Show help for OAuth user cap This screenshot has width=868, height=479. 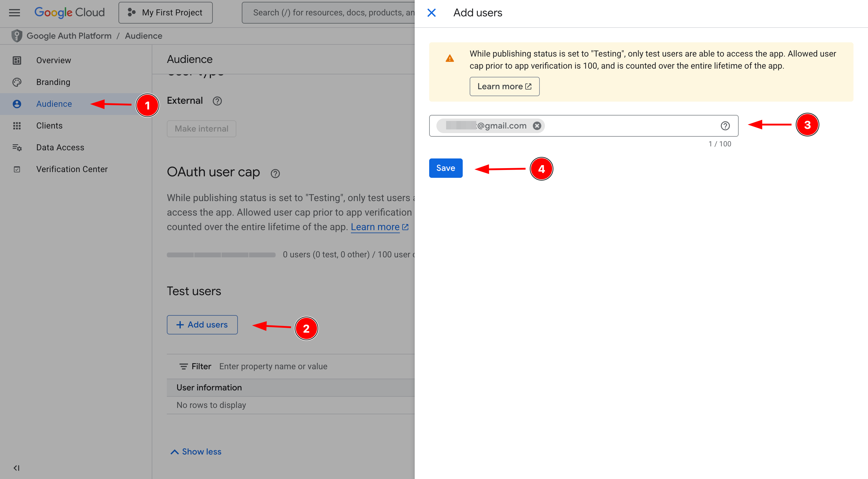pyautogui.click(x=275, y=174)
